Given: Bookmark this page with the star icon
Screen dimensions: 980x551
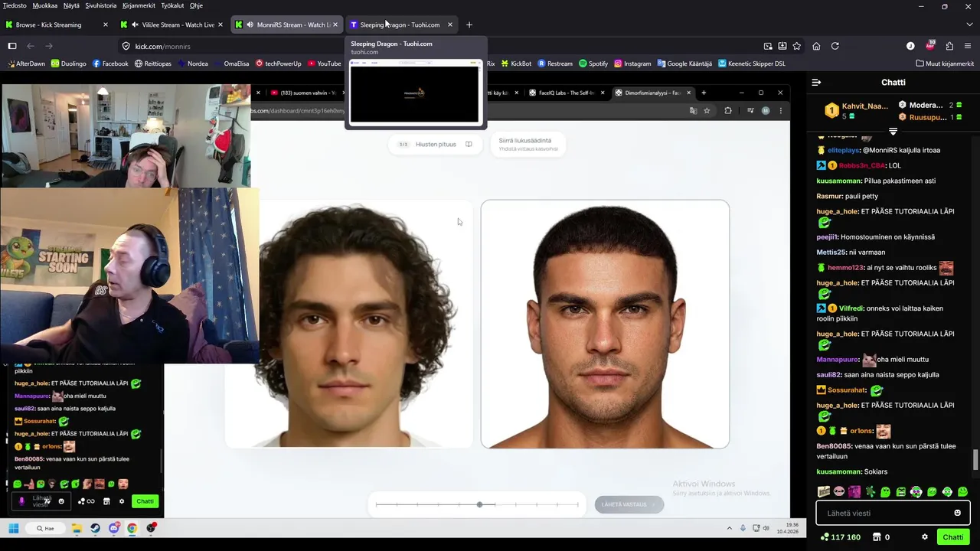Looking at the screenshot, I should point(797,46).
